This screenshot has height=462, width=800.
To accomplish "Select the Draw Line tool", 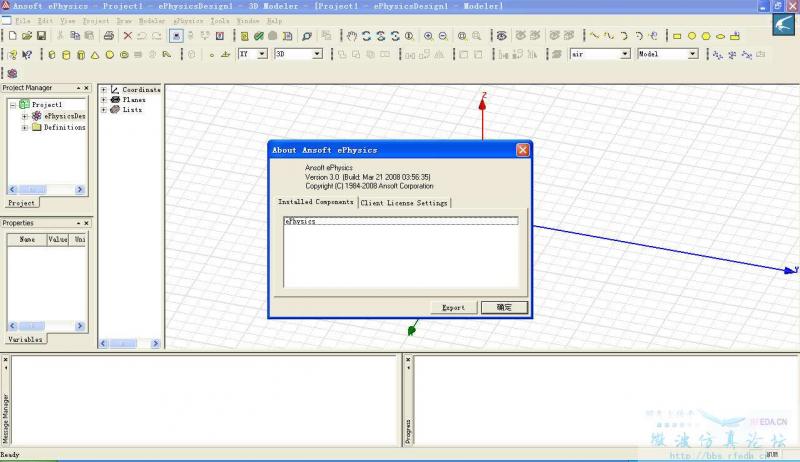I will pos(594,36).
